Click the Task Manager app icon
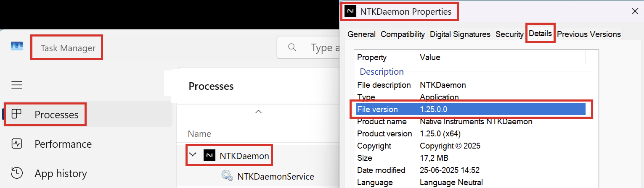Screen dimensions: 644x188 [16, 46]
